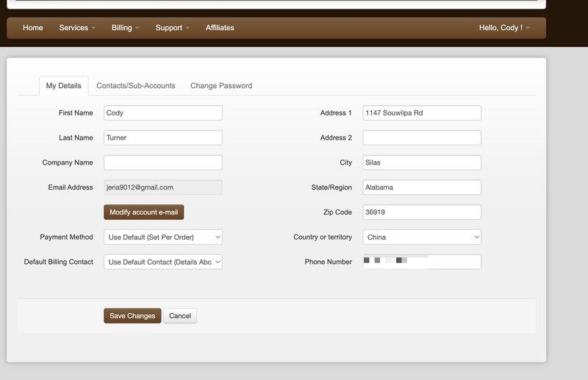The height and width of the screenshot is (380, 588).
Task: Select the My Details tab
Action: pos(64,86)
